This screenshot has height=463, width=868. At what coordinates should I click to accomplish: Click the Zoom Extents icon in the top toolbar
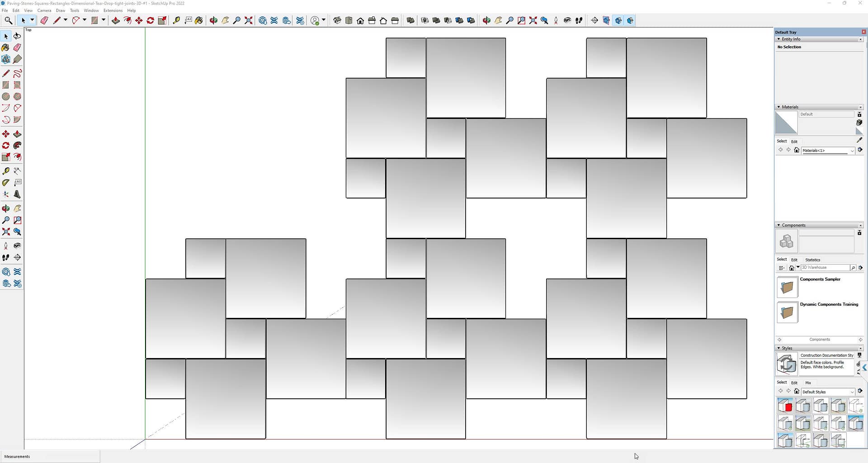[249, 20]
